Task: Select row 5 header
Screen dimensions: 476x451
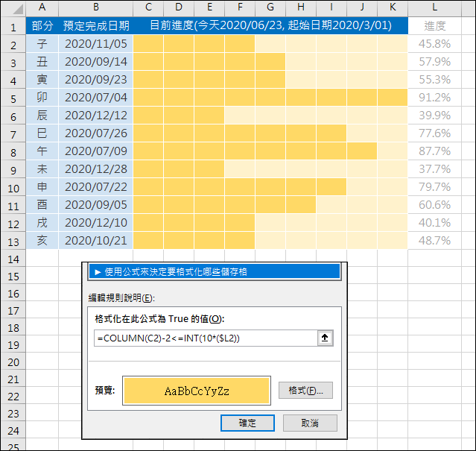Action: point(13,98)
